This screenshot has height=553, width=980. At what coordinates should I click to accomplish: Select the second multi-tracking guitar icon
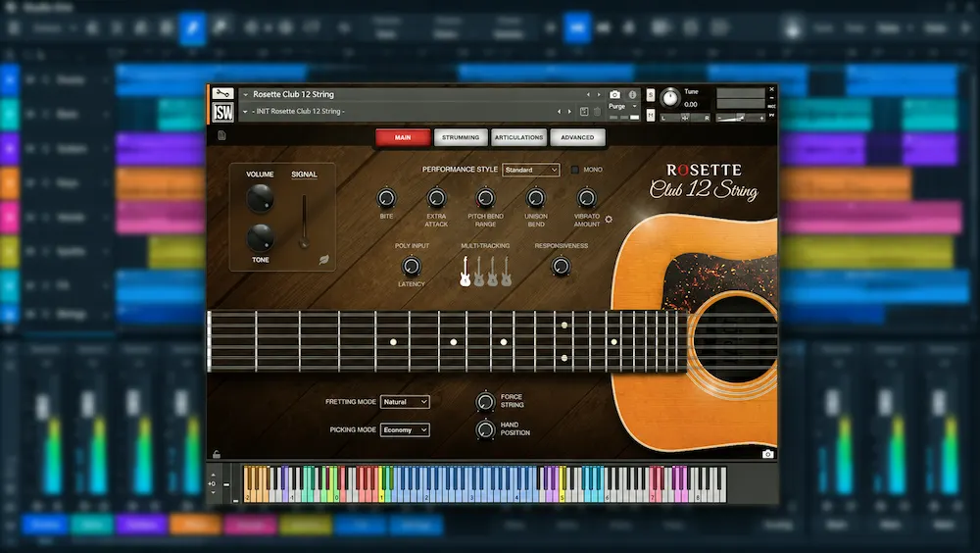click(x=479, y=271)
